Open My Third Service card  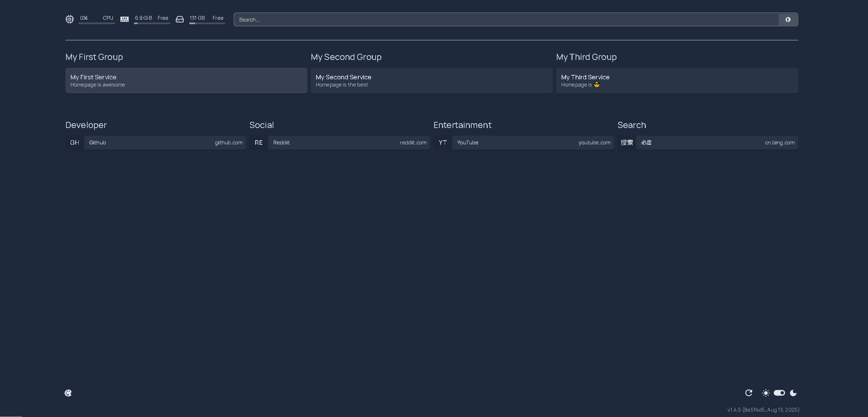(677, 80)
